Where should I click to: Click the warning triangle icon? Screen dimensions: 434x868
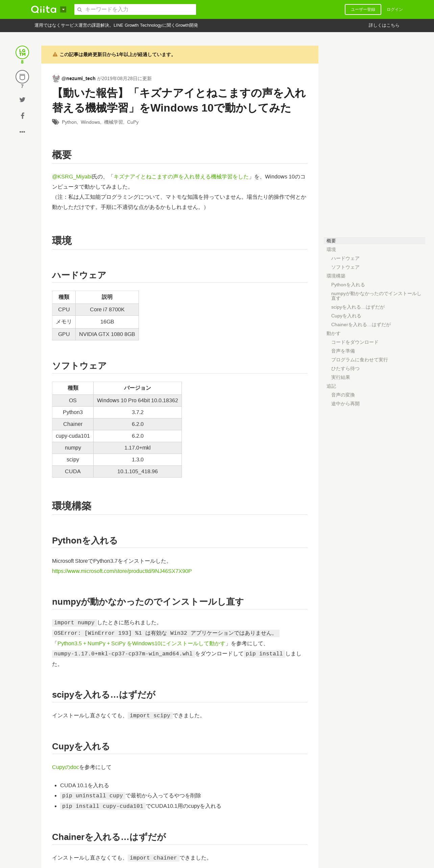pos(55,54)
